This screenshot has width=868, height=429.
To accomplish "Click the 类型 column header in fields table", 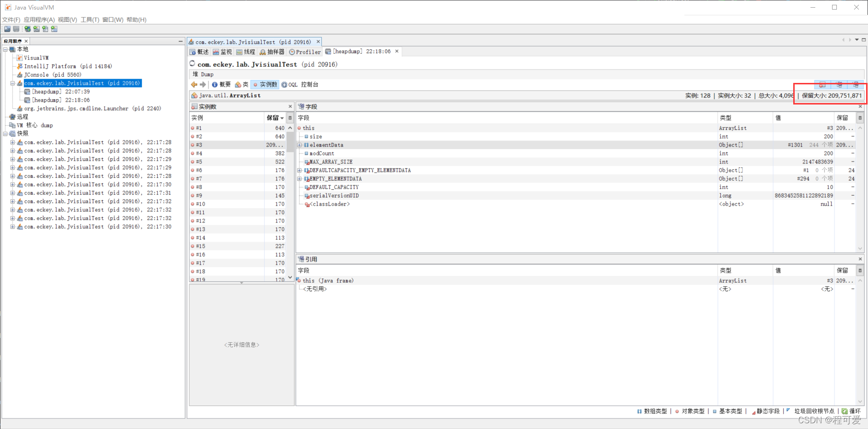I will [745, 118].
